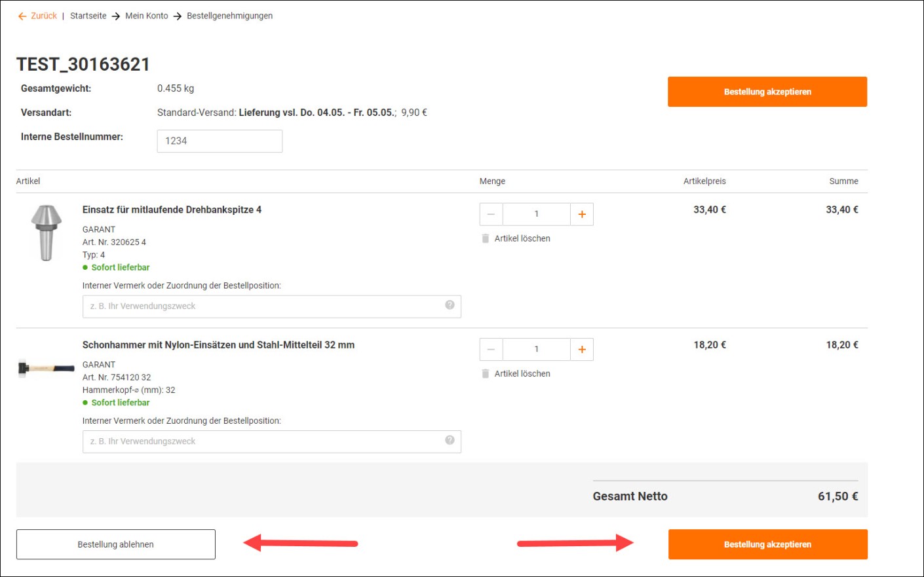Screen dimensions: 924x577
Task: Open the Schonhammer product title link
Action: [x=218, y=345]
